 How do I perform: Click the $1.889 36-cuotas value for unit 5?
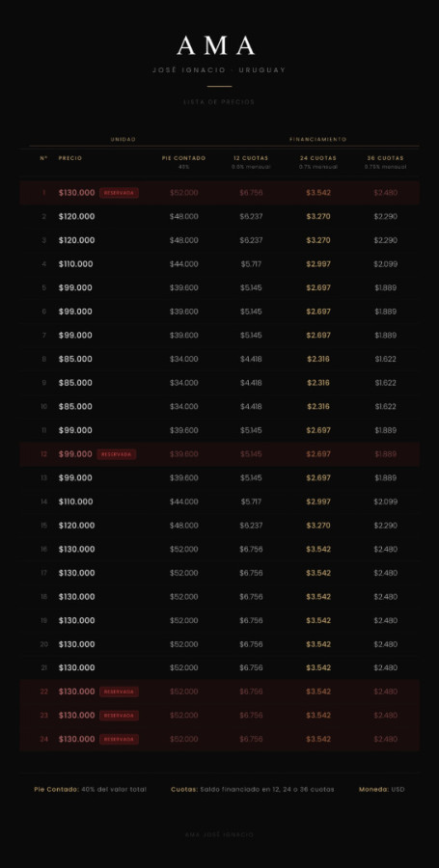click(x=385, y=287)
